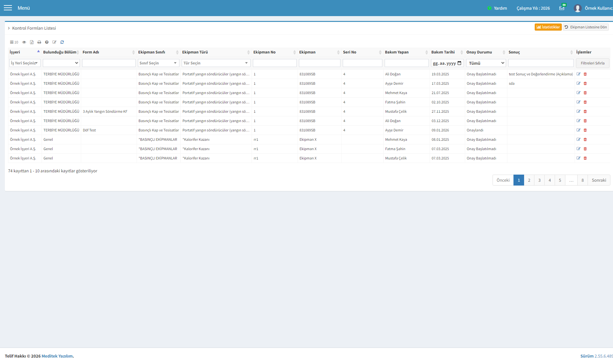613x364 pixels.
Task: Edit the record dated 02.10.2025
Action: [579, 102]
